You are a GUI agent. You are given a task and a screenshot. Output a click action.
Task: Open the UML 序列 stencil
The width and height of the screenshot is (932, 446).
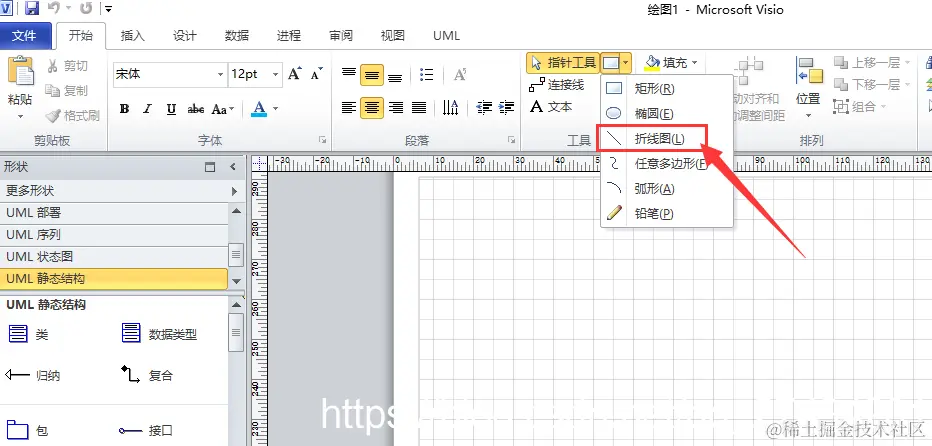pos(114,235)
